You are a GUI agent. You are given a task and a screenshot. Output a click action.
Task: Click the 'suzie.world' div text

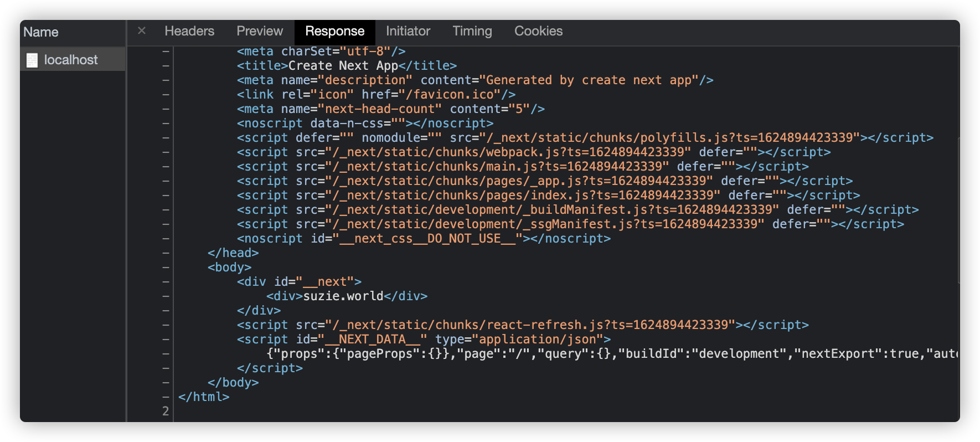click(x=343, y=296)
